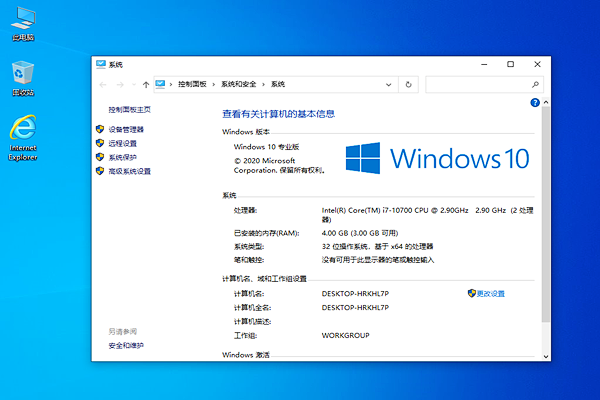The image size is (600, 400).
Task: Click the back navigation arrow
Action: tap(103, 85)
